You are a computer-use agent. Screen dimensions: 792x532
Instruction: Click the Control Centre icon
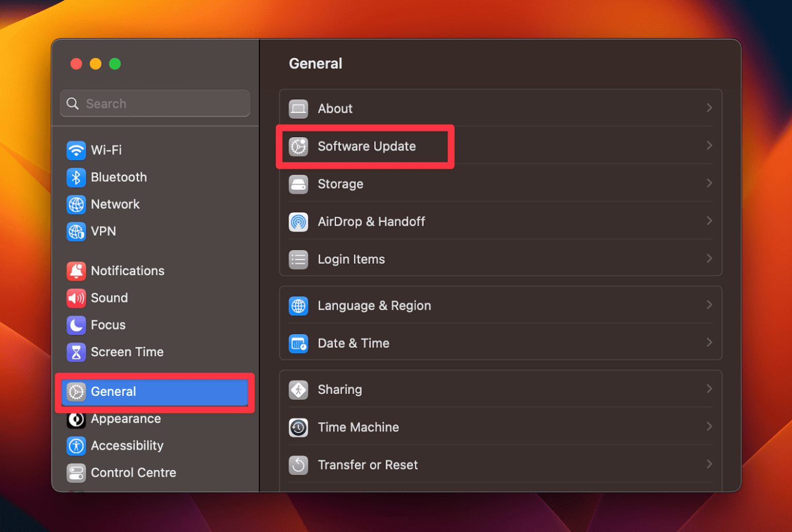coord(76,473)
